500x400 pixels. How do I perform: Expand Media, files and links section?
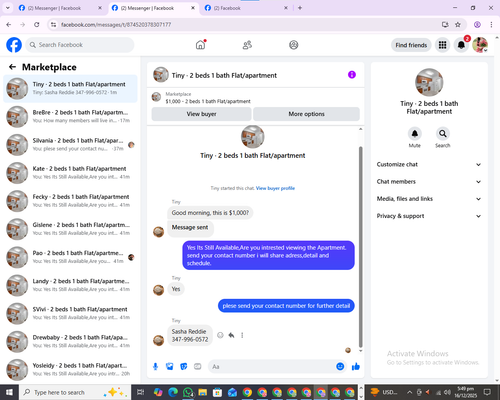tap(429, 199)
